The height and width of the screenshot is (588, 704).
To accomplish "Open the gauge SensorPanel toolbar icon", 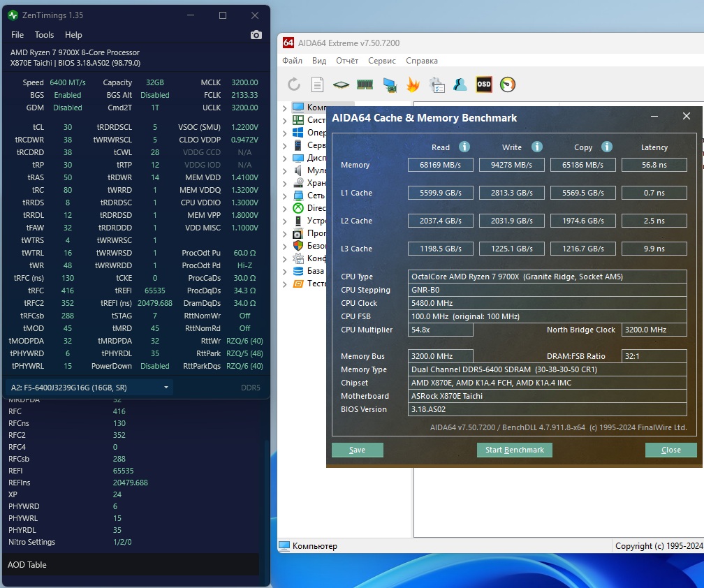I will point(507,84).
